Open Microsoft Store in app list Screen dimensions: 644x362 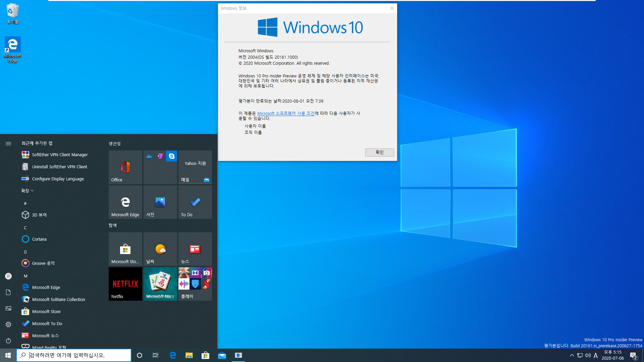click(x=60, y=311)
